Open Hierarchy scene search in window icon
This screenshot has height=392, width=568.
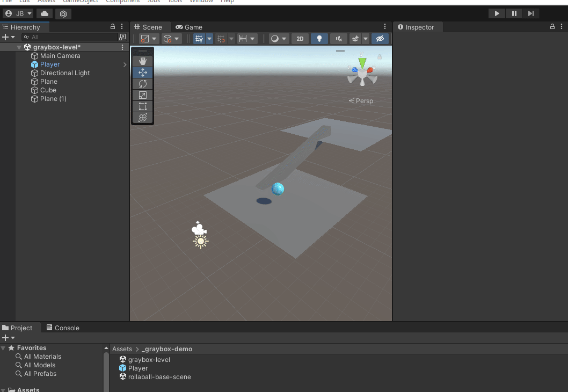point(122,37)
